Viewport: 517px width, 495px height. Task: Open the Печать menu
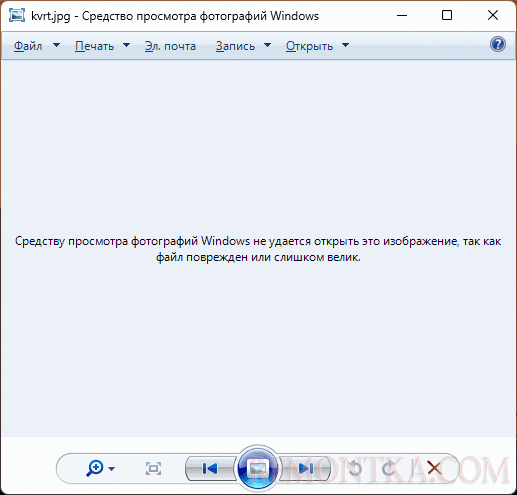click(95, 46)
